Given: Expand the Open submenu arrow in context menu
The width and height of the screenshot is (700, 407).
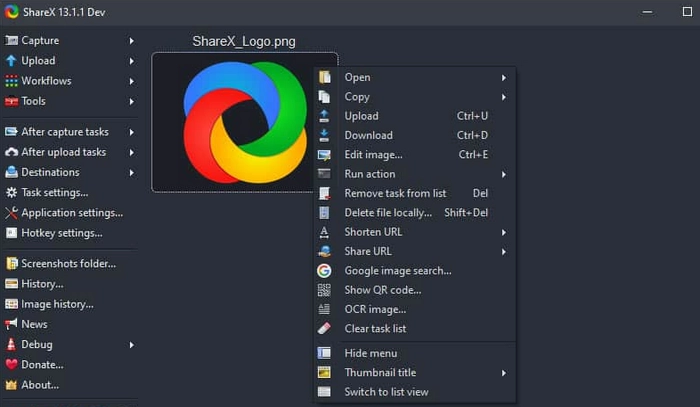Looking at the screenshot, I should pyautogui.click(x=504, y=78).
